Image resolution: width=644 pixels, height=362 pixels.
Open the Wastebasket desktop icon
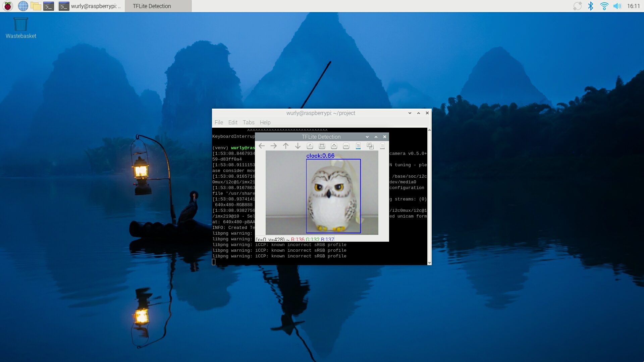pos(21,28)
